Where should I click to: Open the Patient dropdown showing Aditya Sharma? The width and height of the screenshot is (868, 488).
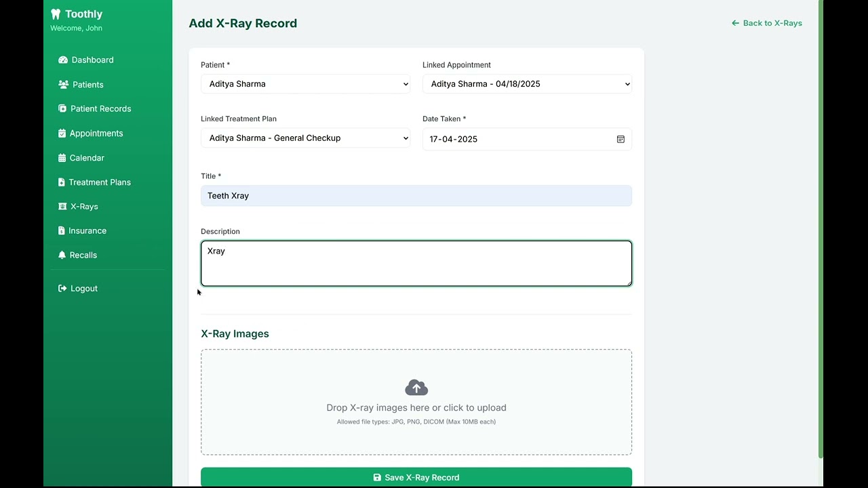tap(305, 84)
